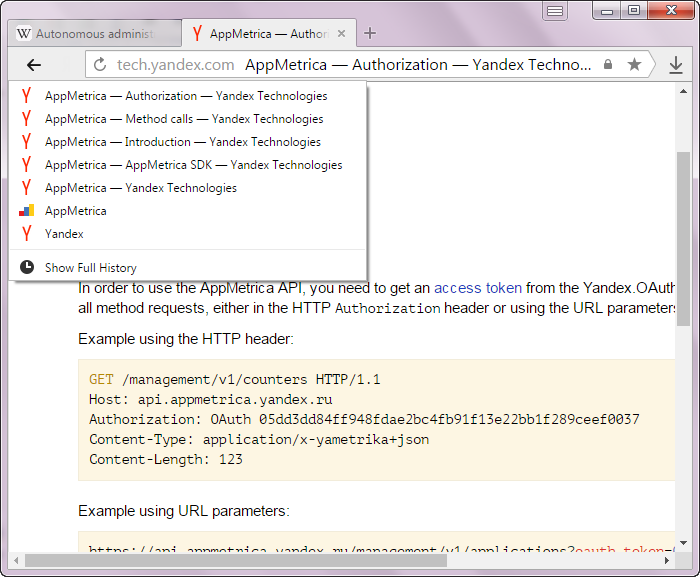700x577 pixels.
Task: Click the GET request line in code block
Action: (234, 380)
